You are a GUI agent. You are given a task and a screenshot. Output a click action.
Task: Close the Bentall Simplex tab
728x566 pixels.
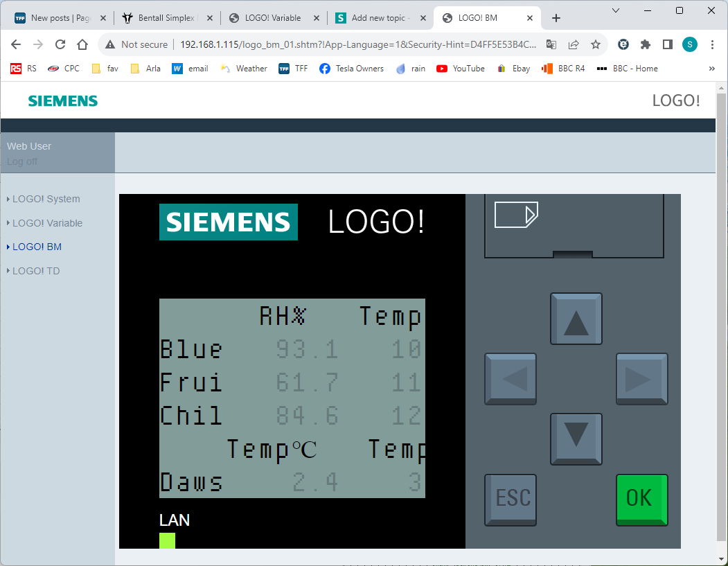click(210, 18)
